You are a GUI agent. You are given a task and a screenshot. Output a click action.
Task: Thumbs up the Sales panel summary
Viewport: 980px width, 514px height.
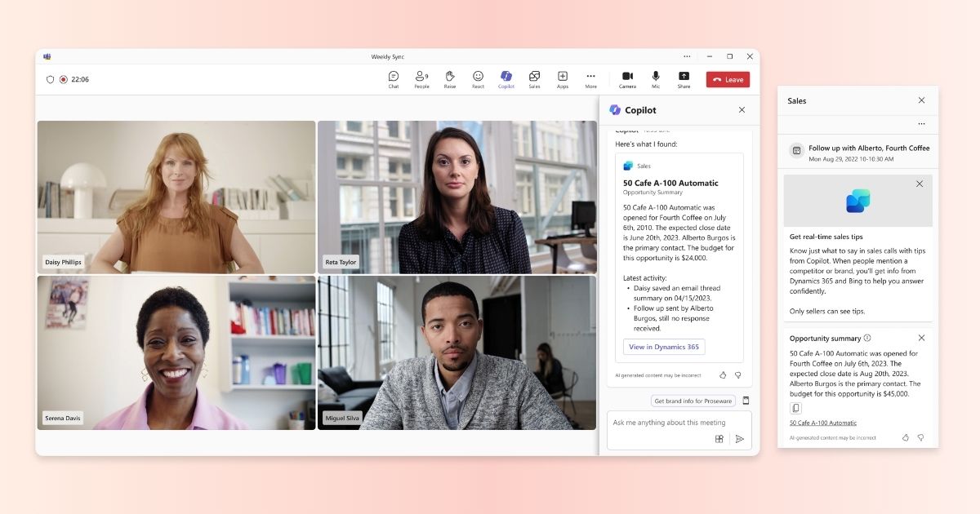coord(906,437)
